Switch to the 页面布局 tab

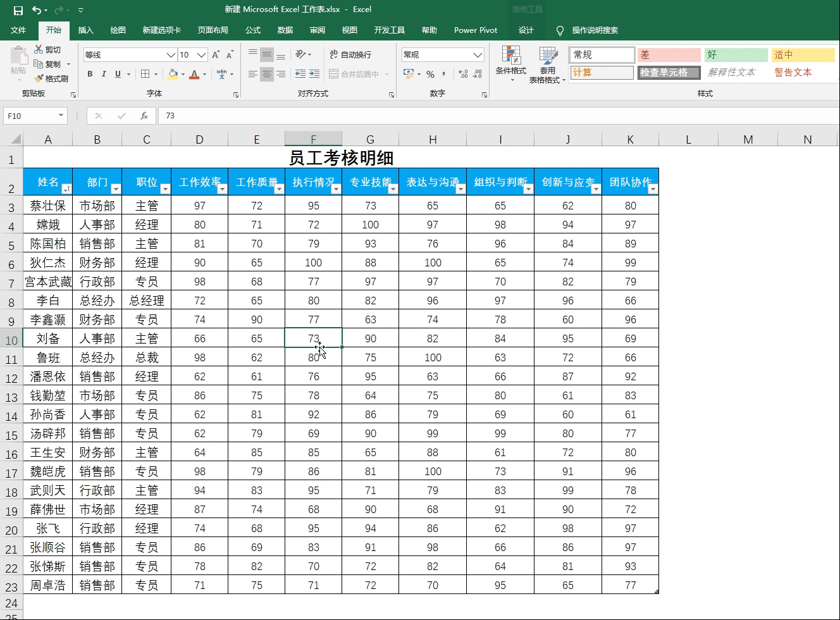(x=213, y=30)
